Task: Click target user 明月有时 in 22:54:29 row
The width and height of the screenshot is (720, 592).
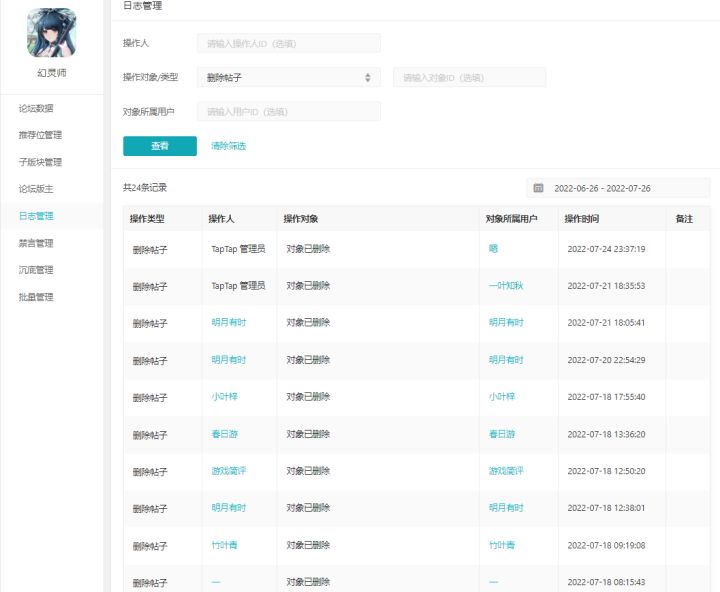Action: click(x=506, y=360)
